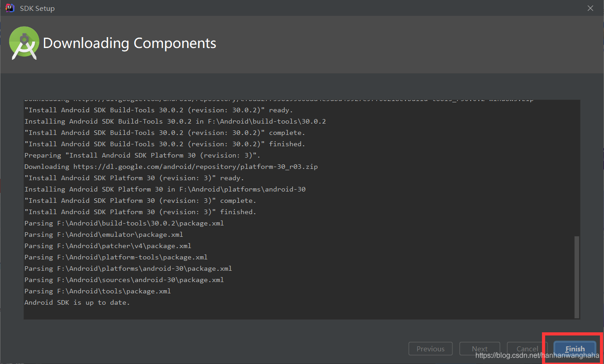This screenshot has height=364, width=604.
Task: Close the SDK Setup dialog
Action: pyautogui.click(x=590, y=8)
